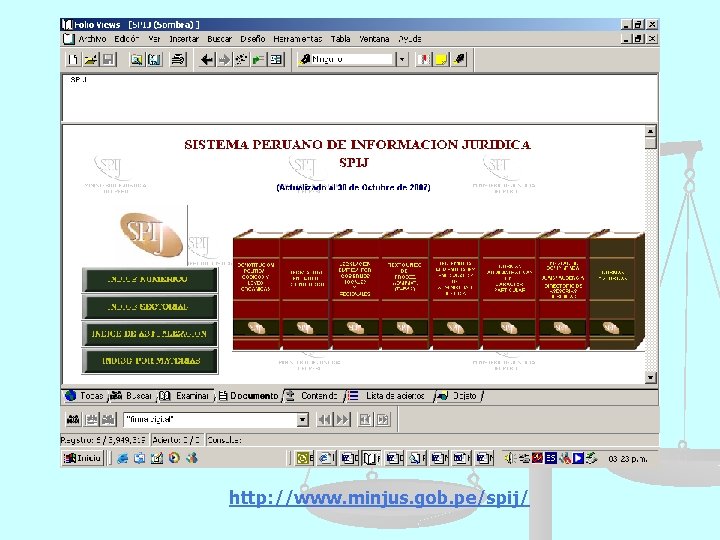The width and height of the screenshot is (720, 540).
Task: Click the ES language indicator in tray
Action: click(x=551, y=458)
